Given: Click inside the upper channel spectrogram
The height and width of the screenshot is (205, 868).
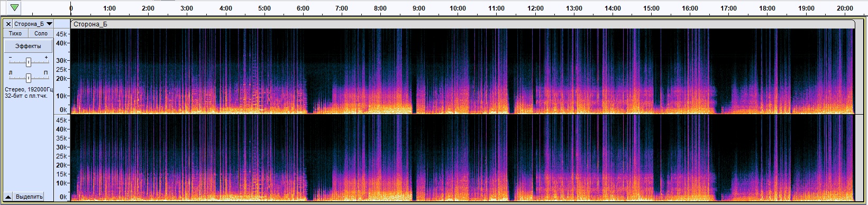Looking at the screenshot, I should pyautogui.click(x=462, y=71).
